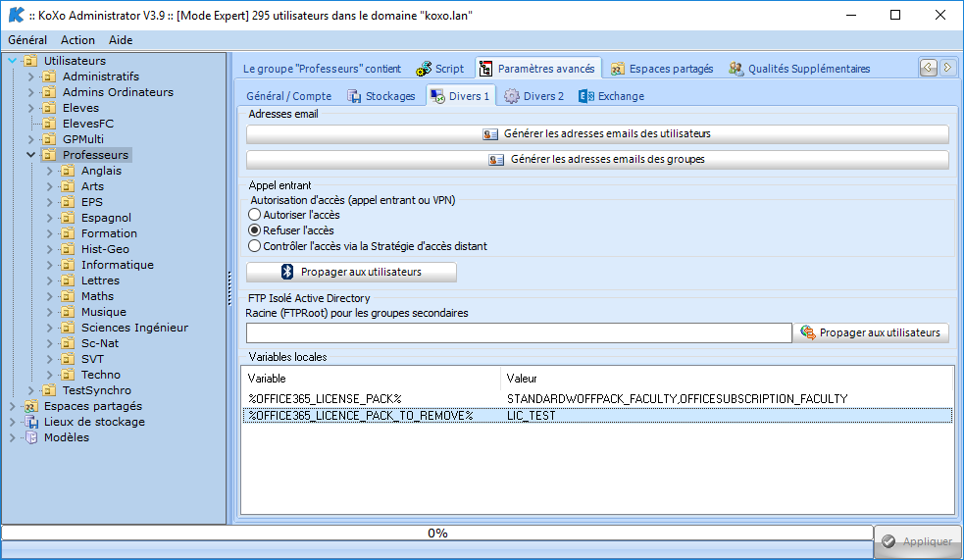Click the Divers 2 gear icon
This screenshot has height=560, width=964.
tap(512, 96)
